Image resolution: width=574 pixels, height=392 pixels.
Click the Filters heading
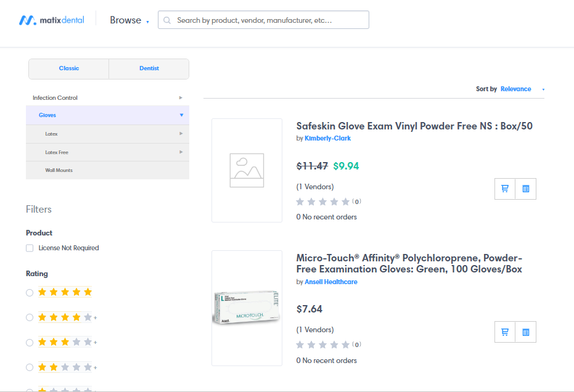[x=39, y=210]
